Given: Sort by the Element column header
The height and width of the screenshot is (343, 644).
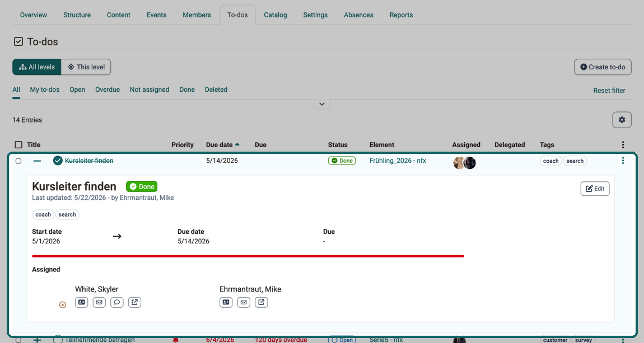Looking at the screenshot, I should pyautogui.click(x=381, y=145).
